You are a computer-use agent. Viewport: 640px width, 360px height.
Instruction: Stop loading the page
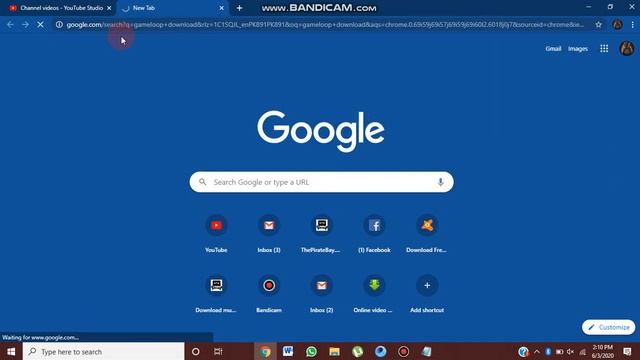40,24
